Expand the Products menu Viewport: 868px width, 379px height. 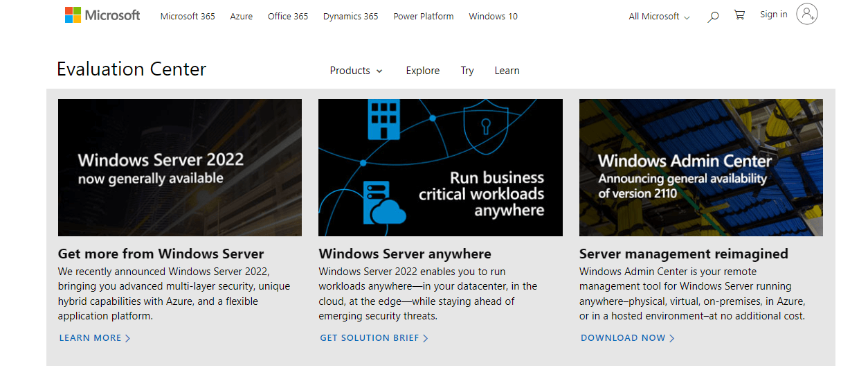click(x=356, y=71)
